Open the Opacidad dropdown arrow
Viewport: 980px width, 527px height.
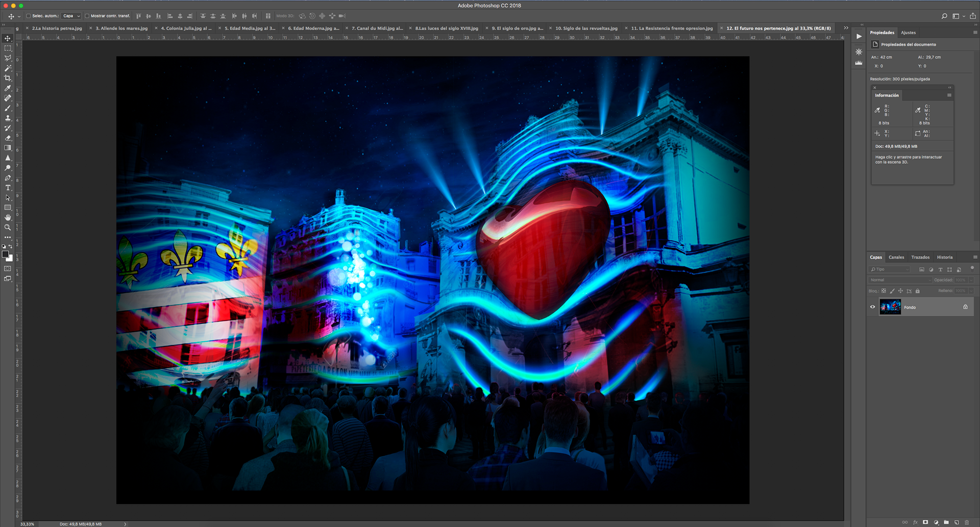coord(971,280)
